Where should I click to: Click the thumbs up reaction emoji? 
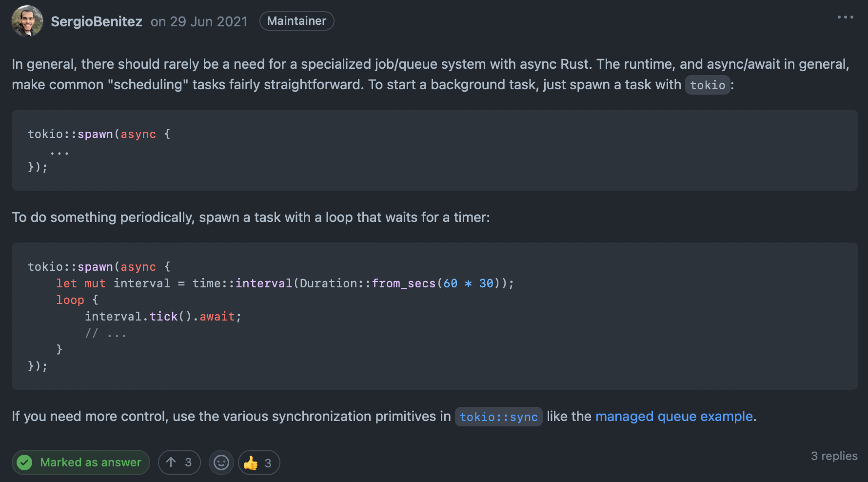click(252, 462)
